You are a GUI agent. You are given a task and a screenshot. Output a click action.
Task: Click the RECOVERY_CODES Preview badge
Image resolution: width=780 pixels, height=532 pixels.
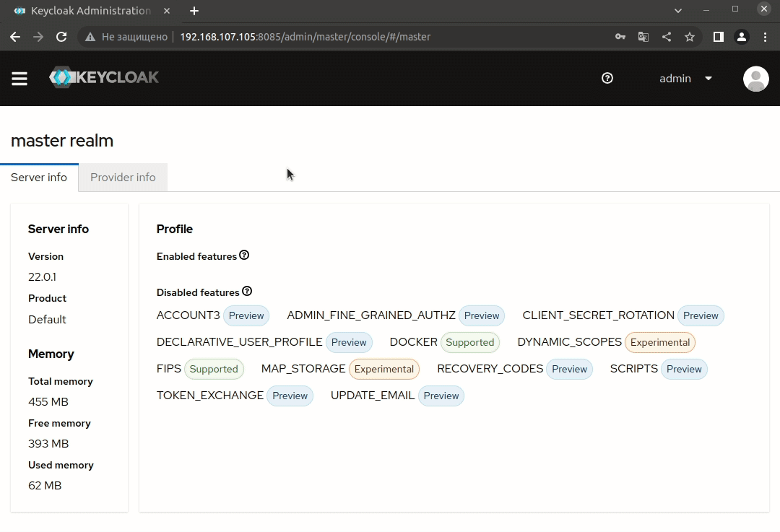click(569, 370)
